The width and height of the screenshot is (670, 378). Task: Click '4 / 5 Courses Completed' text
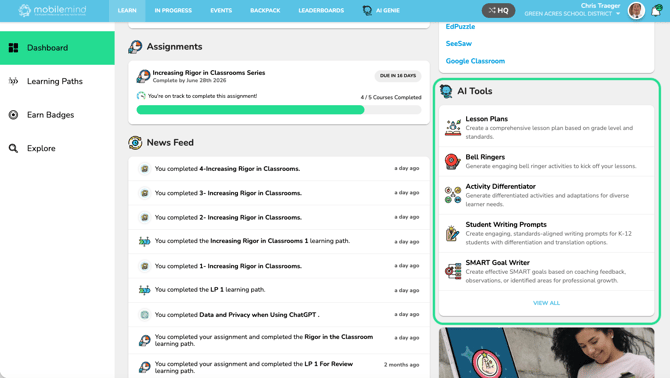click(x=391, y=97)
